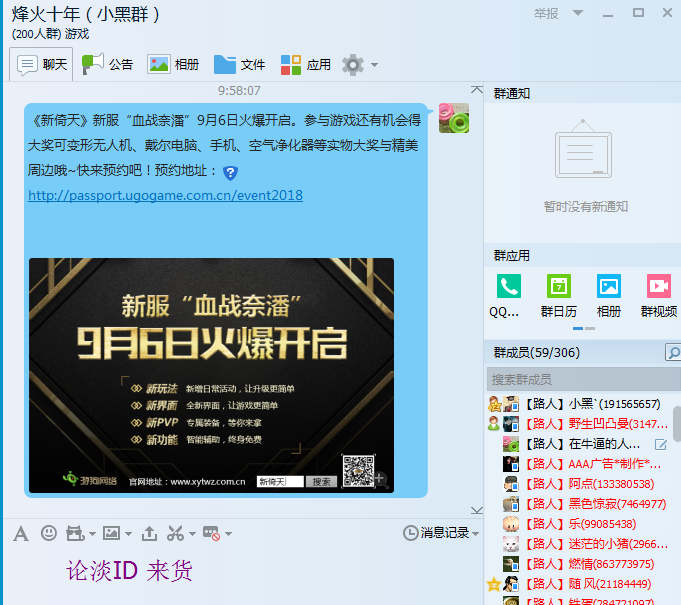Open the 应用 tab

[x=306, y=65]
